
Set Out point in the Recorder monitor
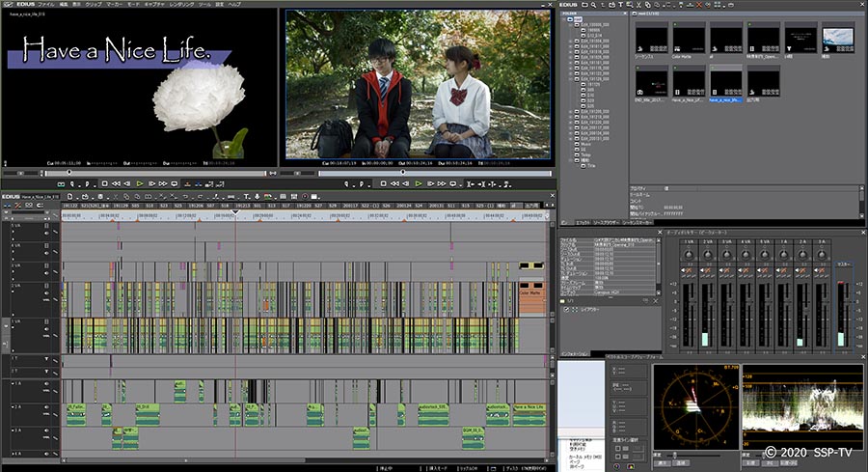click(362, 184)
